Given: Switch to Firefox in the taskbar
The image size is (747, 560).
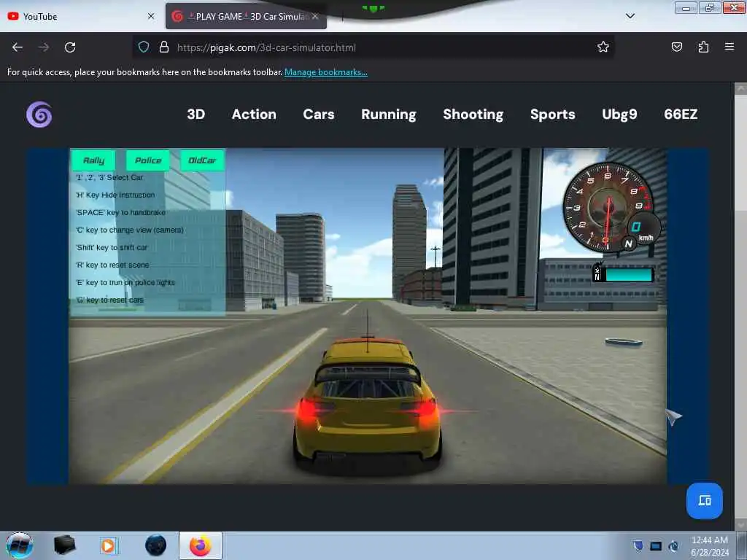Looking at the screenshot, I should [x=201, y=545].
